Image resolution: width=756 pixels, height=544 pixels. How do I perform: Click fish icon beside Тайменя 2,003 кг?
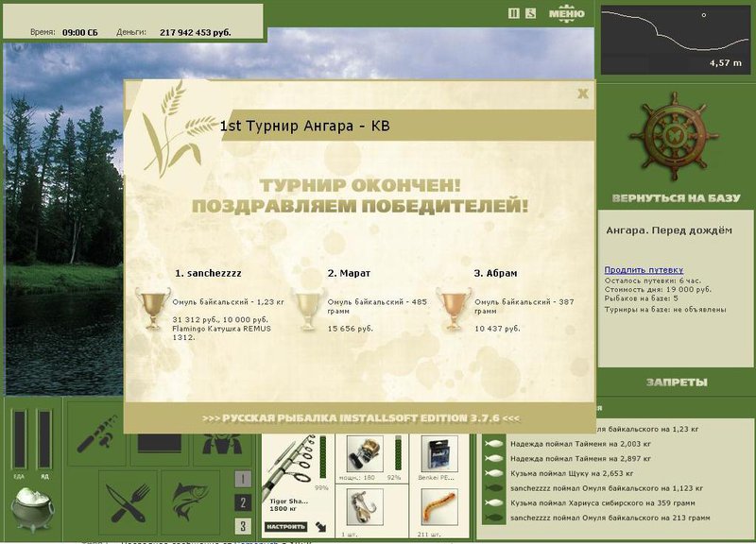coord(493,444)
